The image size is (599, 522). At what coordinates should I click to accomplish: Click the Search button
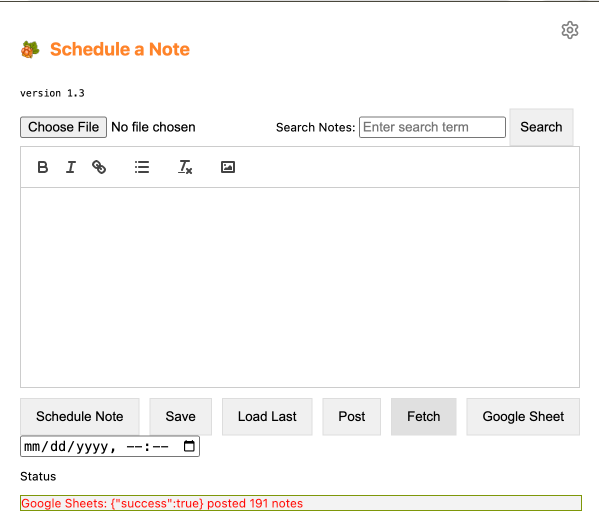point(541,127)
